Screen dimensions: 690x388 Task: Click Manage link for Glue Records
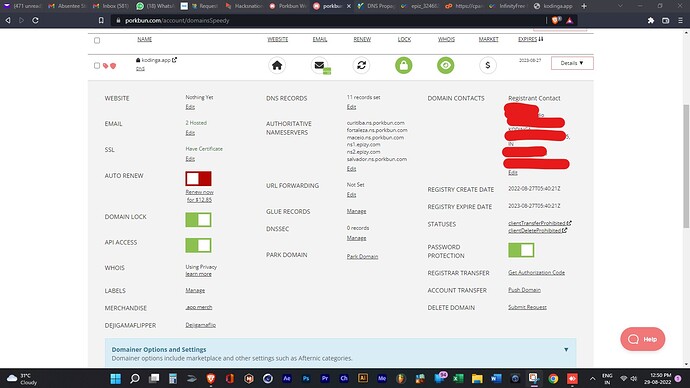[356, 211]
